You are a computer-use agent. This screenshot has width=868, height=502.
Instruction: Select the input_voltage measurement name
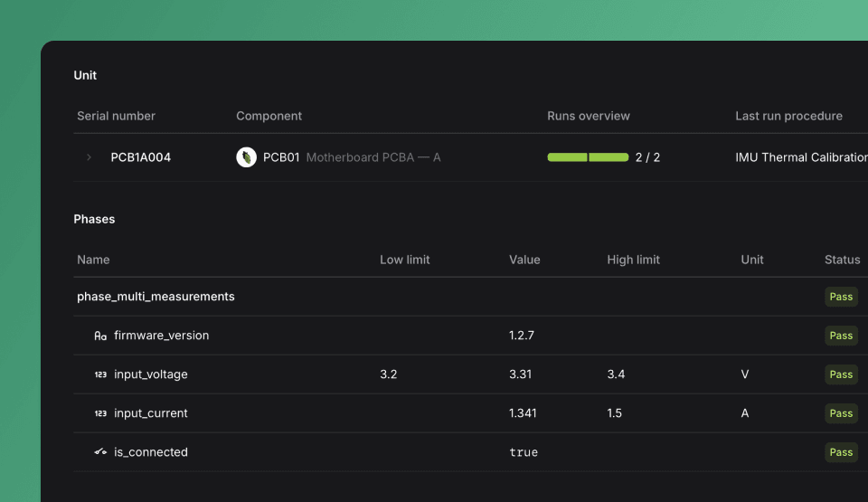pyautogui.click(x=151, y=374)
